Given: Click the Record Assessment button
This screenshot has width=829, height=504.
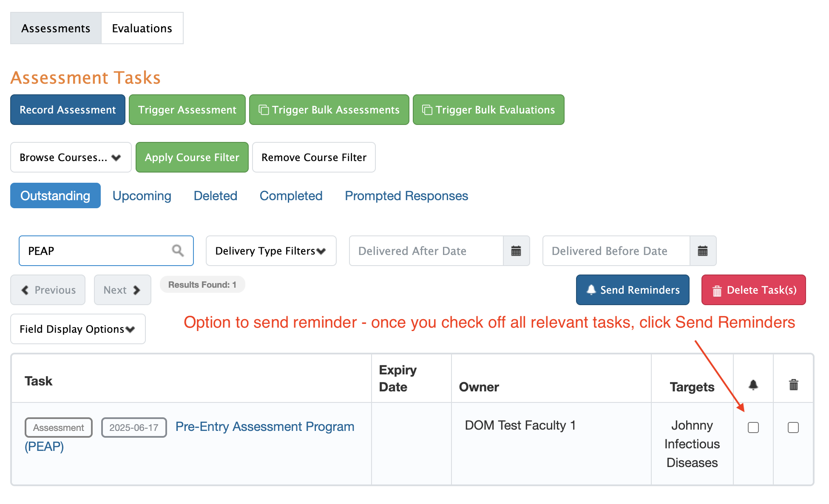Looking at the screenshot, I should pos(68,110).
